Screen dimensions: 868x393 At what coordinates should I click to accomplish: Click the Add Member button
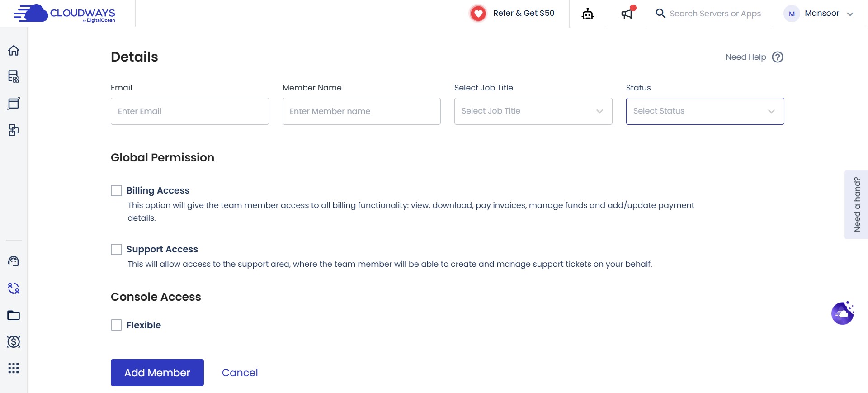click(x=157, y=373)
